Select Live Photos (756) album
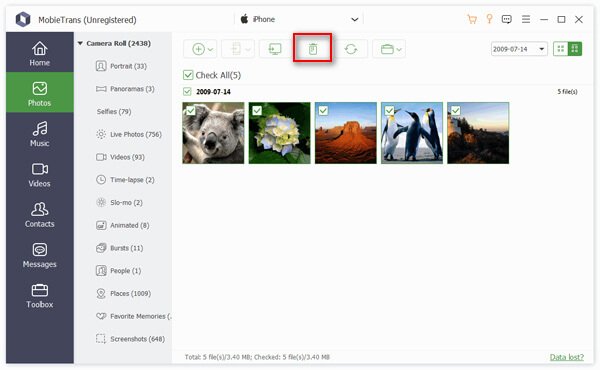Viewport: 600px width, 370px height. pyautogui.click(x=129, y=134)
